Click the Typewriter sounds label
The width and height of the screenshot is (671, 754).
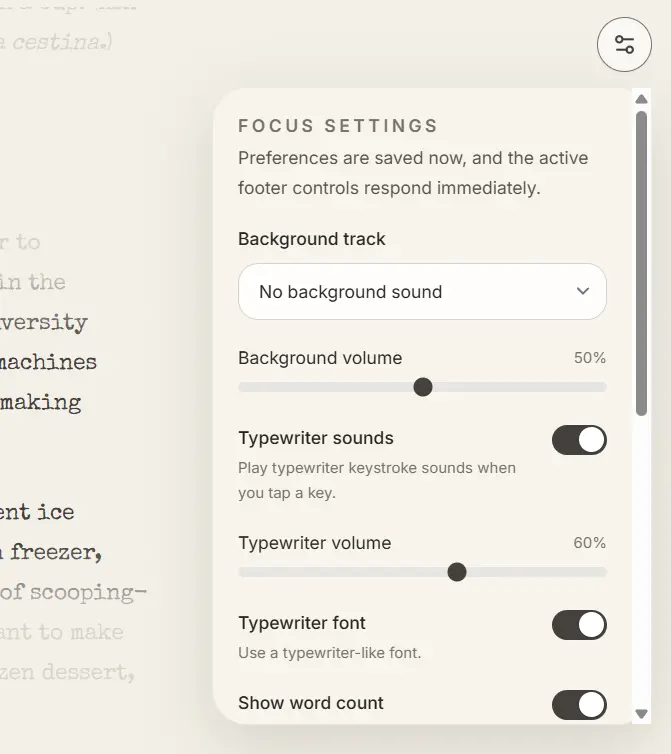coord(316,438)
